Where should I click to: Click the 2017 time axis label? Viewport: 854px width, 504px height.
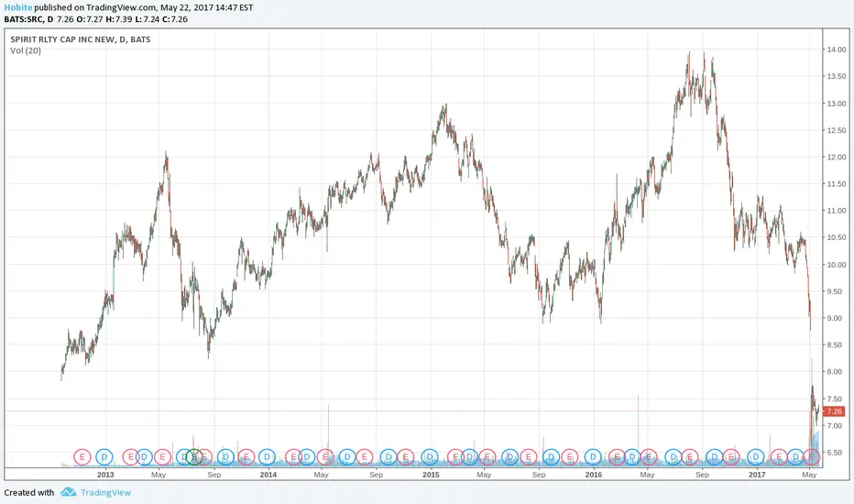pos(757,475)
